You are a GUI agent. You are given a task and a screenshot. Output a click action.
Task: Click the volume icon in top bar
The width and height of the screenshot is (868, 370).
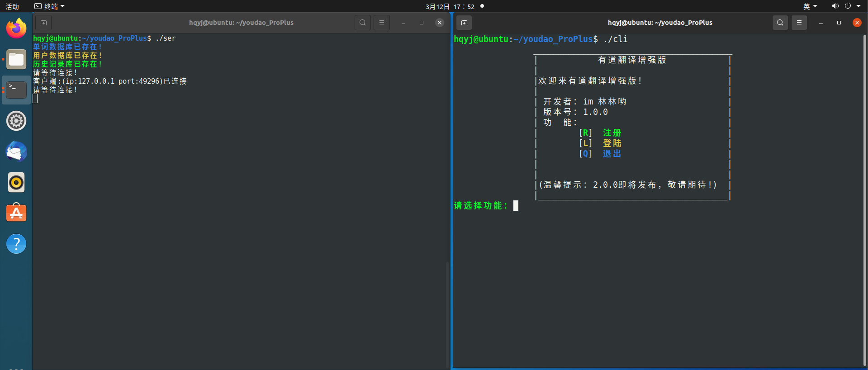tap(835, 6)
